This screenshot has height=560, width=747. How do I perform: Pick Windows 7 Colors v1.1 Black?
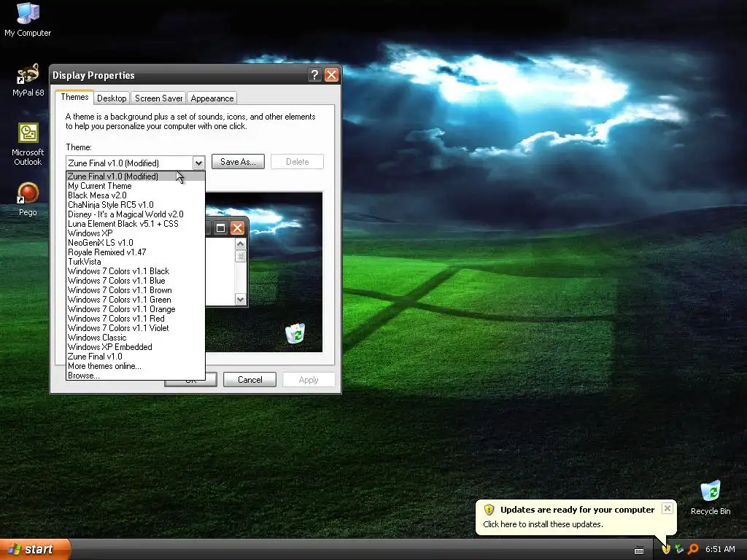(x=136, y=271)
